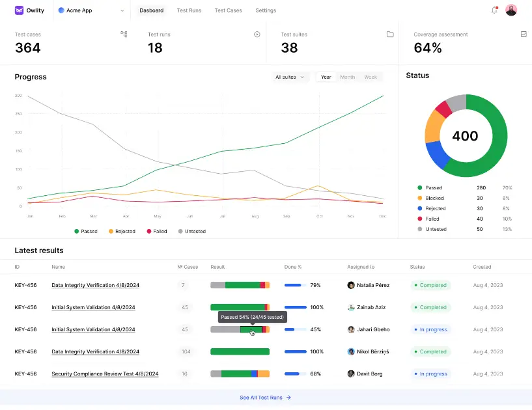Open the notification bell
This screenshot has width=532, height=410.
pos(493,10)
